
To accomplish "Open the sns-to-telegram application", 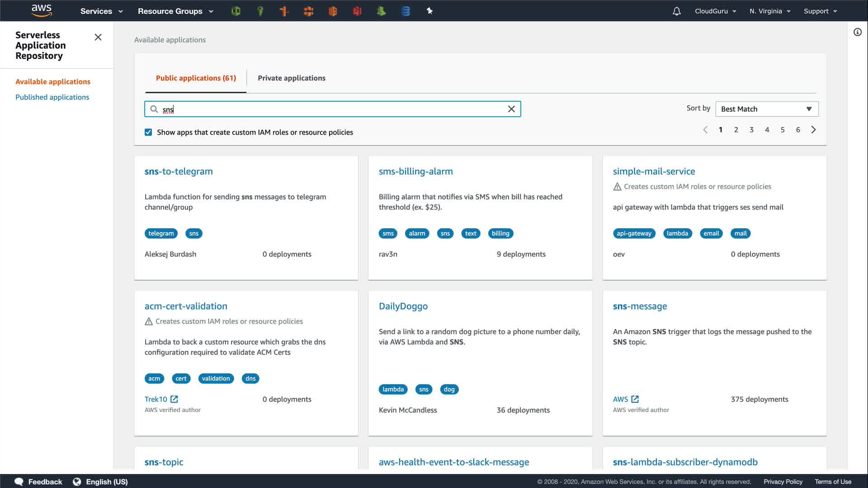I will (179, 171).
